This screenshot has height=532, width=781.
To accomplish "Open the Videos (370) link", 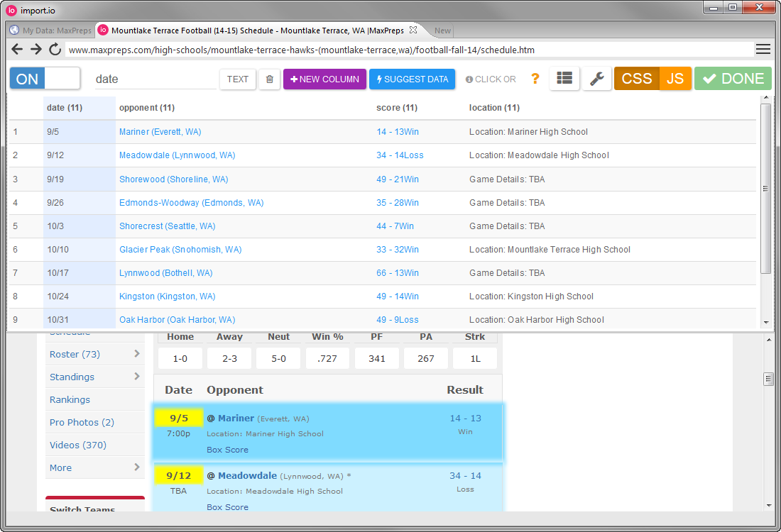I will [77, 445].
